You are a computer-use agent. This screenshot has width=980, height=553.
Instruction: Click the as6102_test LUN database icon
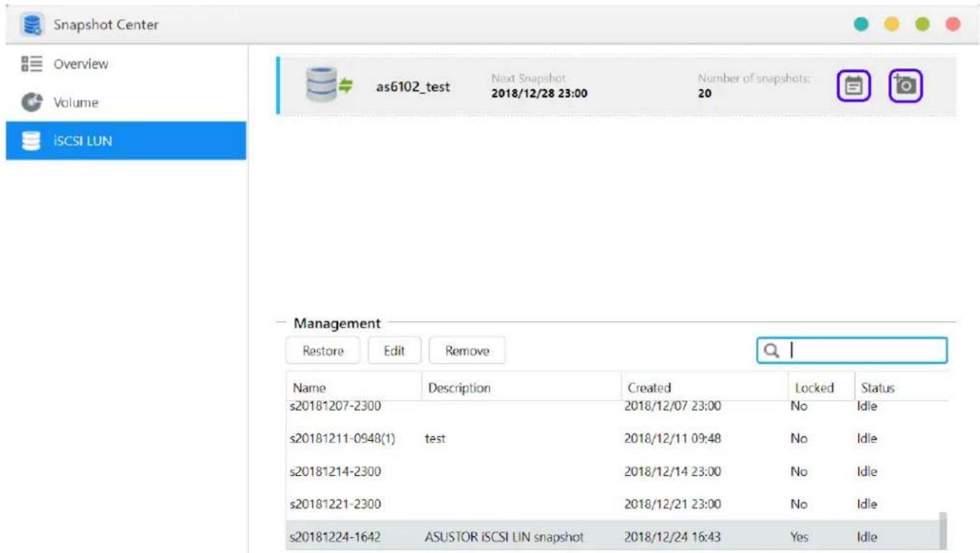coord(328,85)
